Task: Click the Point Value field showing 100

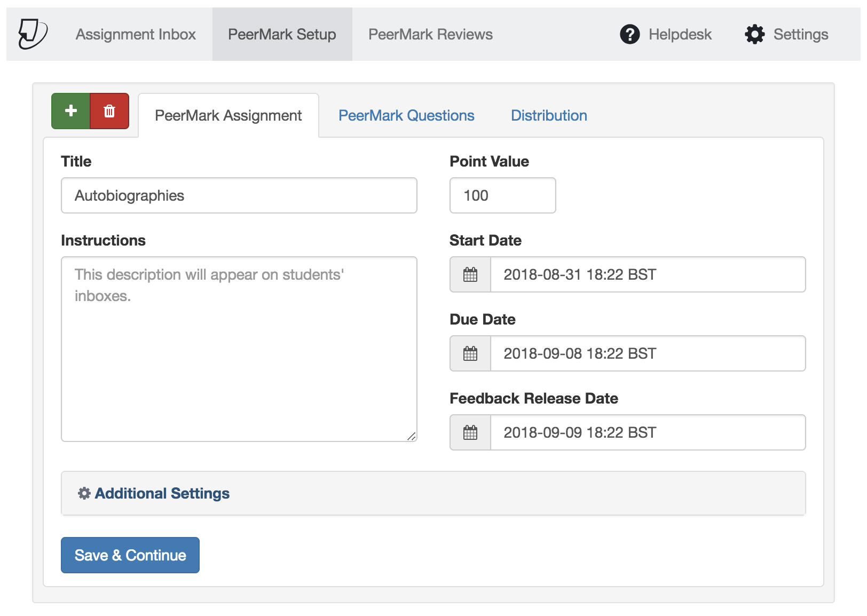Action: click(503, 195)
